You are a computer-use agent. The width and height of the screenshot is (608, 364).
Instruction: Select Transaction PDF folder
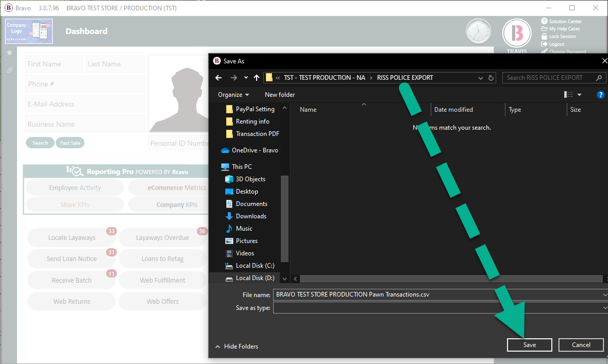pyautogui.click(x=252, y=134)
